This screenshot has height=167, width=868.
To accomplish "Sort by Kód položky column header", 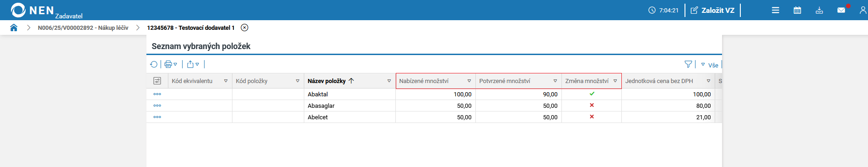I will (252, 81).
